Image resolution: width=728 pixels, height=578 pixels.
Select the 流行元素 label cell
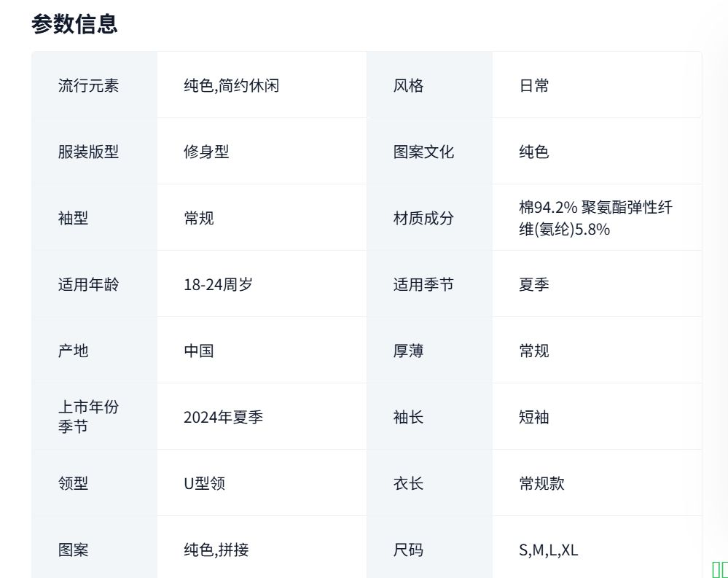pyautogui.click(x=88, y=85)
